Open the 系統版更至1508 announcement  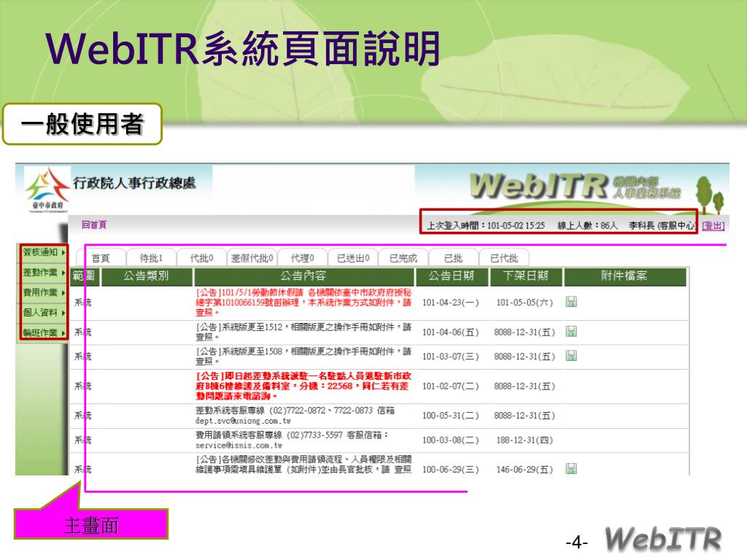tap(303, 356)
